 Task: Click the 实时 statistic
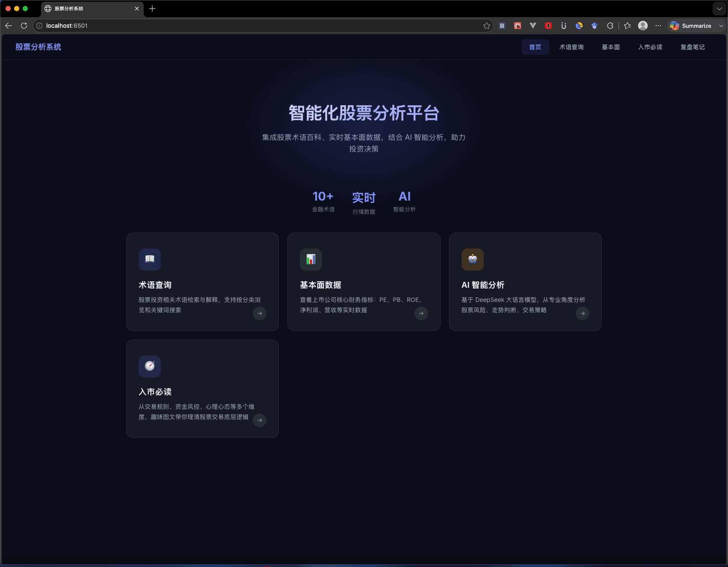364,198
